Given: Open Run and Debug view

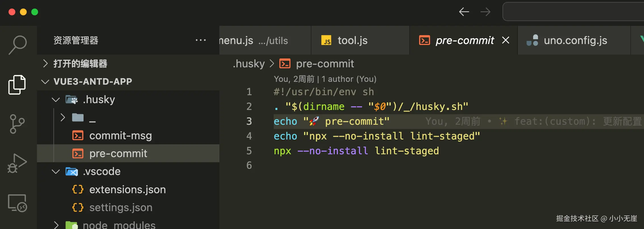Looking at the screenshot, I should [17, 163].
